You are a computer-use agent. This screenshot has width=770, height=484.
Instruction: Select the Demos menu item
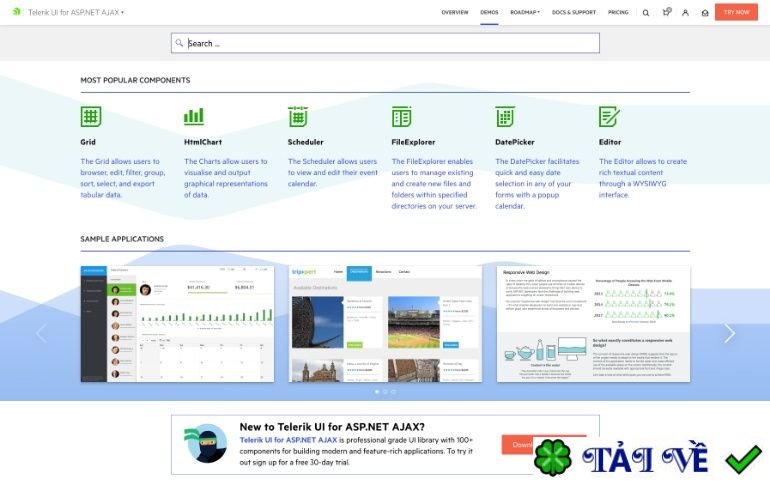point(489,12)
